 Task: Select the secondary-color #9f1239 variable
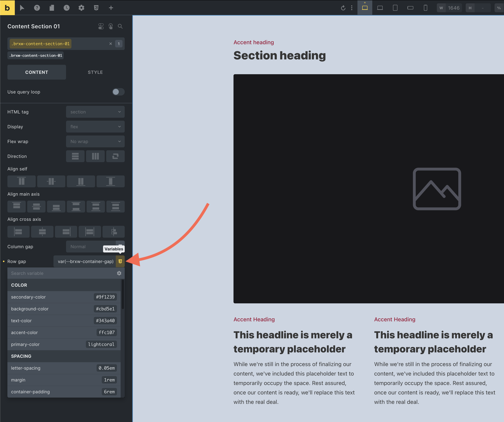pos(64,297)
